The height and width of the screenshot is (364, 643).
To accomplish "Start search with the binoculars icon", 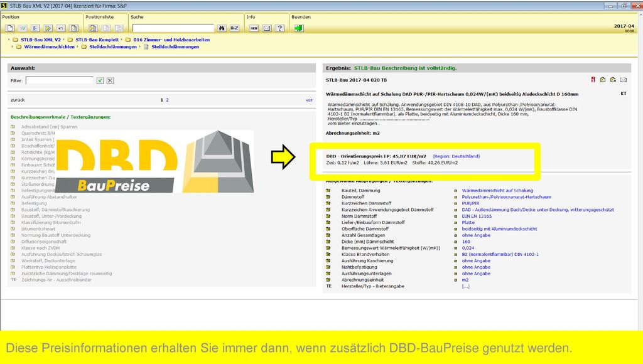I will (222, 28).
